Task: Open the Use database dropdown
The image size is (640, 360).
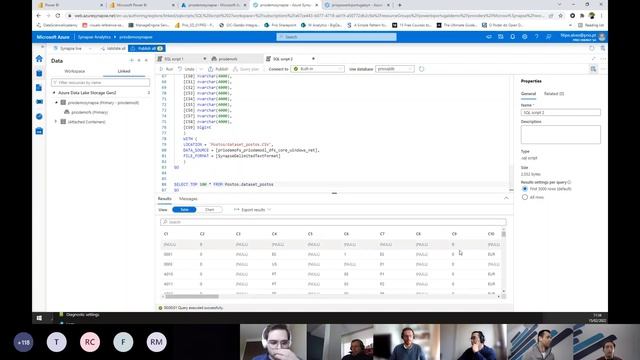Action: click(x=395, y=69)
